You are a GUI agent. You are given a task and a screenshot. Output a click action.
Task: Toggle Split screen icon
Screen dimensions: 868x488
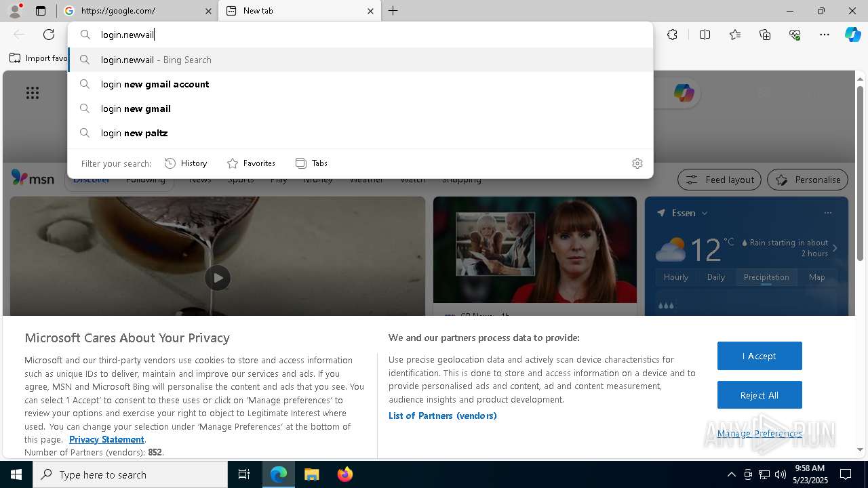click(x=705, y=35)
